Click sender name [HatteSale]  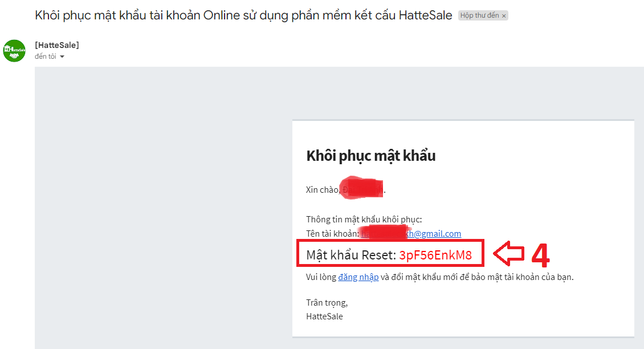57,45
